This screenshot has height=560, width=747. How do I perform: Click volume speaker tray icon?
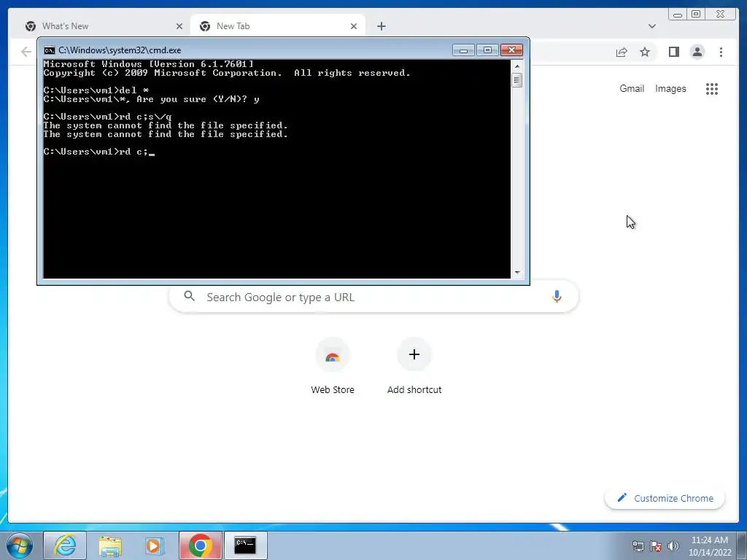(x=673, y=546)
